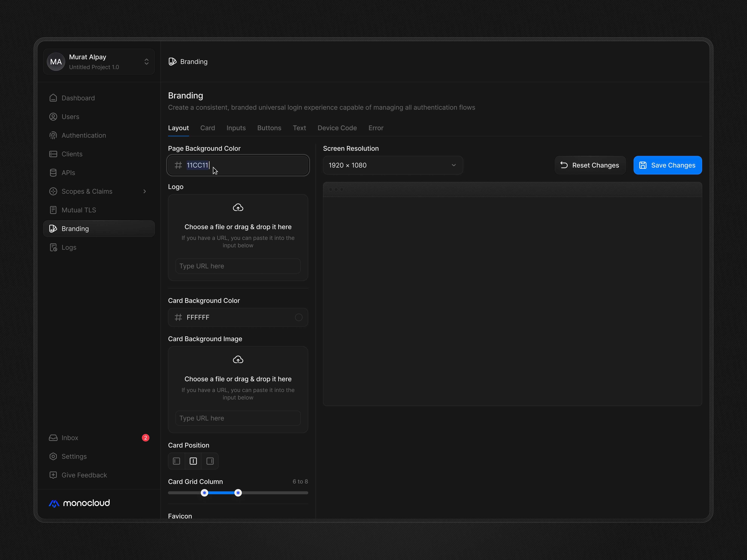The width and height of the screenshot is (747, 560).
Task: Click the Mutual TLS document icon
Action: pos(53,210)
